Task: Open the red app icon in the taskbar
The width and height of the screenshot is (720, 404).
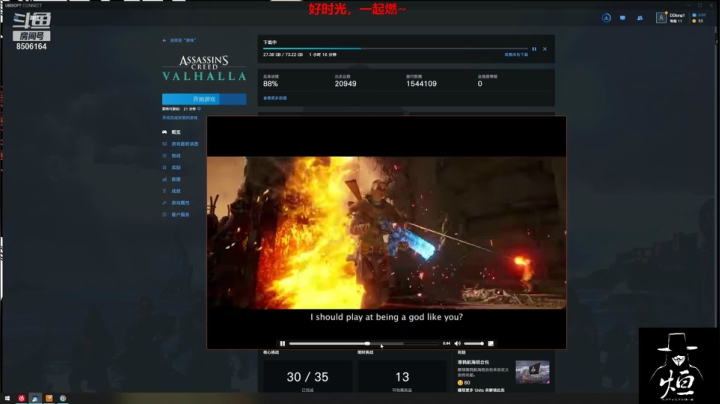Action: (x=22, y=398)
